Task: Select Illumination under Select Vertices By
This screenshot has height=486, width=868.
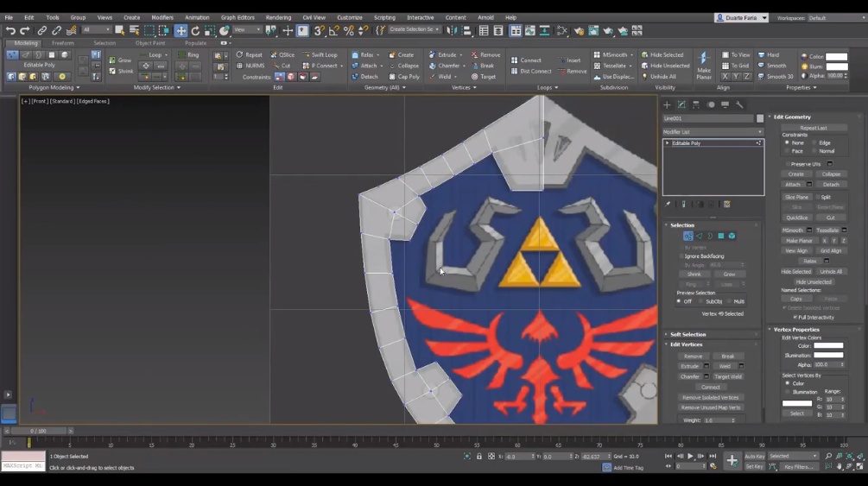Action: pos(787,392)
